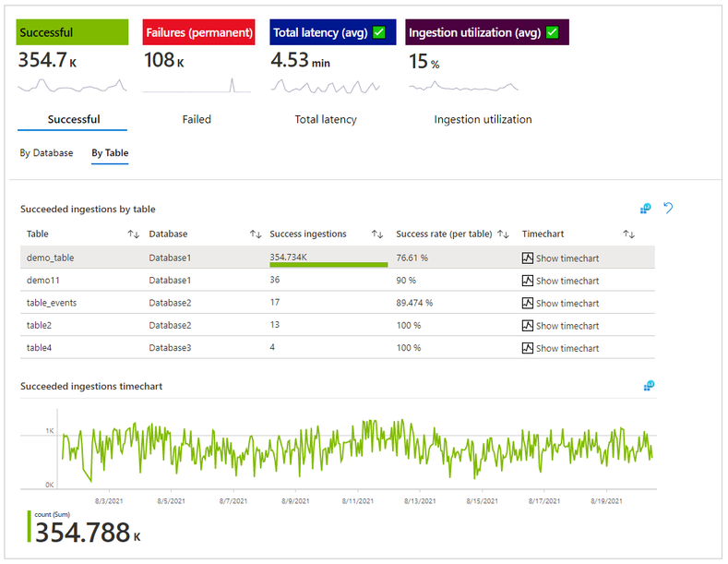Click Database2 in the table_events row
Image resolution: width=728 pixels, height=564 pixels.
point(170,303)
